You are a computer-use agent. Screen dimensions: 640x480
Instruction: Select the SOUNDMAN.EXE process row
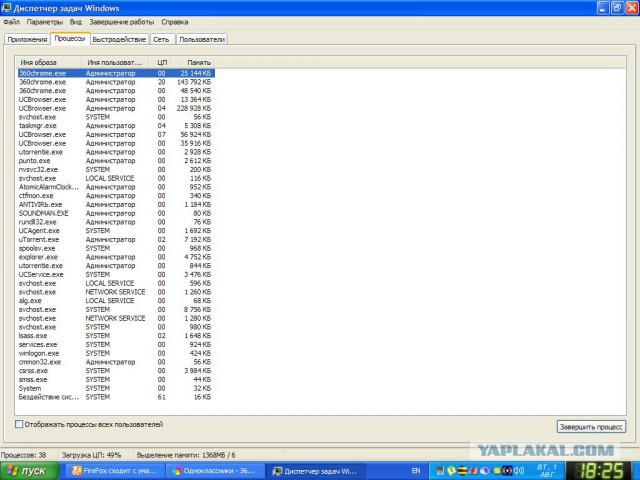pos(116,213)
